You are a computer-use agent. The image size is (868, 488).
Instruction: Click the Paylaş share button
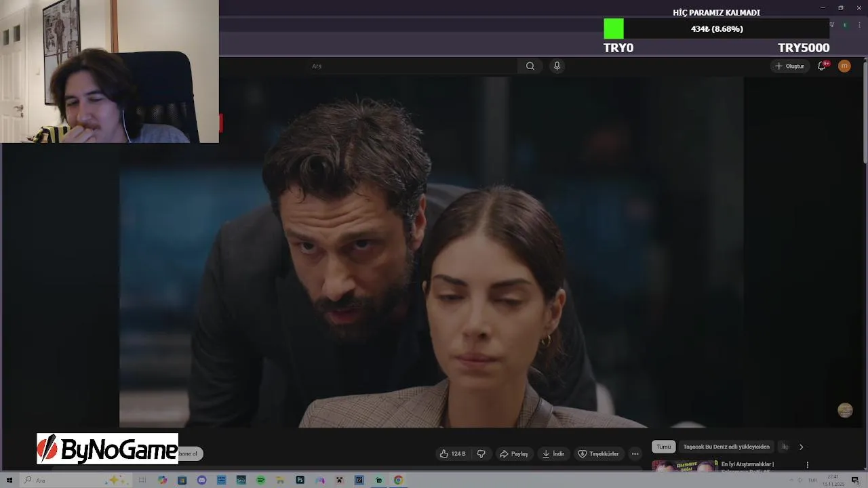click(513, 453)
